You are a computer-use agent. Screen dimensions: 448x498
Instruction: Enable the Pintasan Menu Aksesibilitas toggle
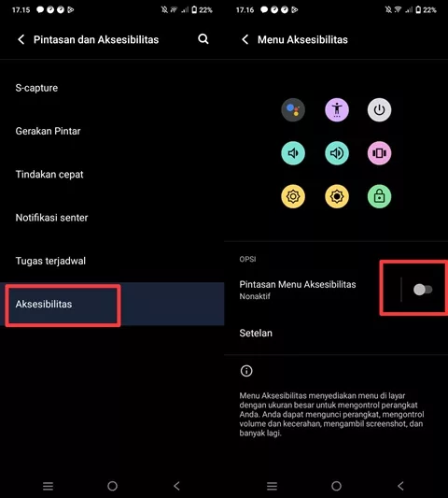423,290
